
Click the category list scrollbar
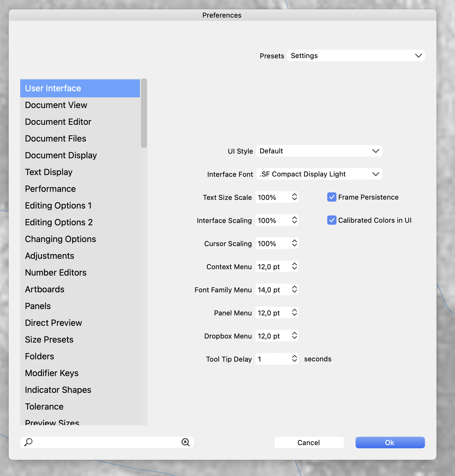click(x=144, y=114)
